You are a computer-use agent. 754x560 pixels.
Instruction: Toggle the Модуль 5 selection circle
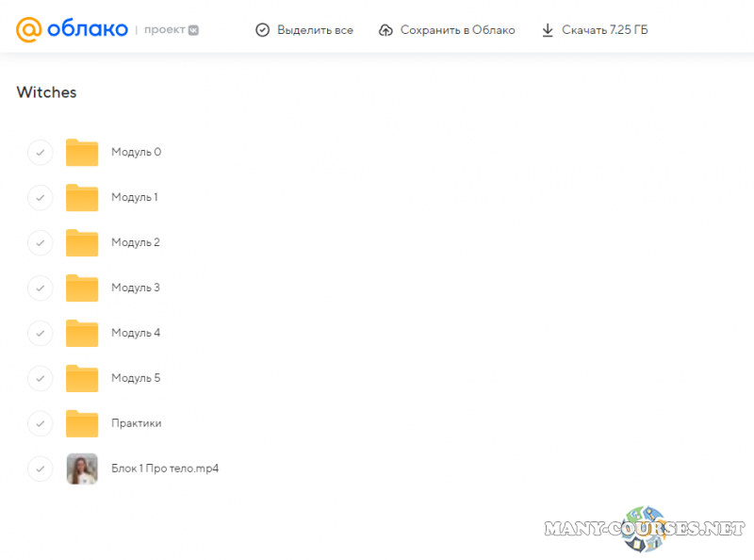pyautogui.click(x=40, y=378)
